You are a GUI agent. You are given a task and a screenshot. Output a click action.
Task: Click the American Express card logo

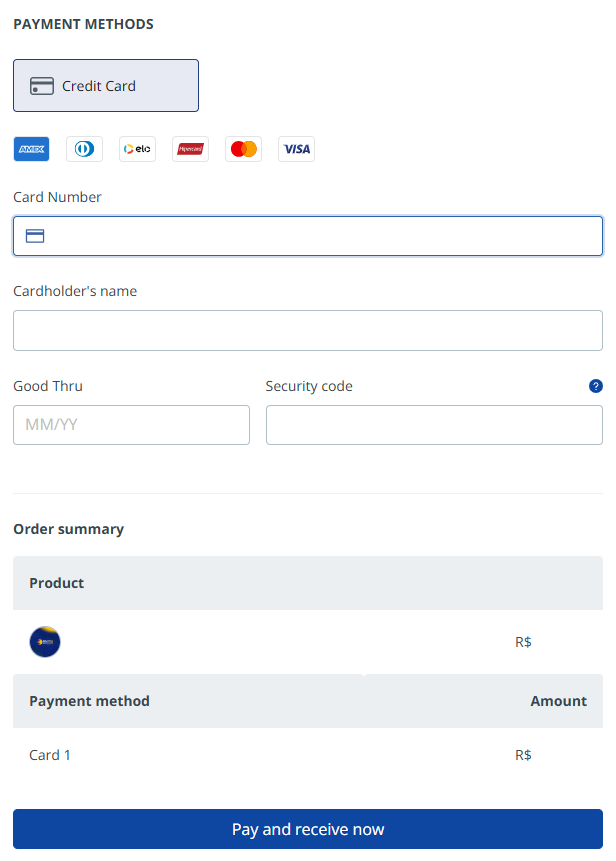click(31, 149)
